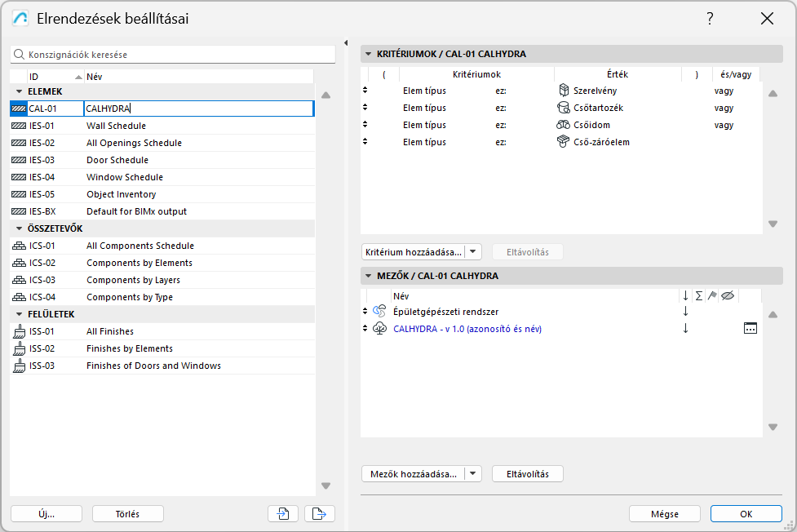Click the Cső-záróelem criterion icon
The height and width of the screenshot is (532, 797).
(x=564, y=142)
